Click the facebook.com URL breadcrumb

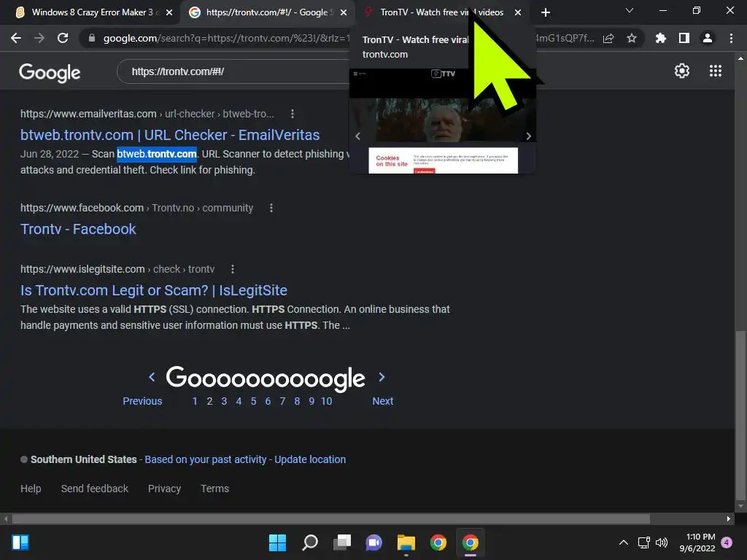coord(136,208)
